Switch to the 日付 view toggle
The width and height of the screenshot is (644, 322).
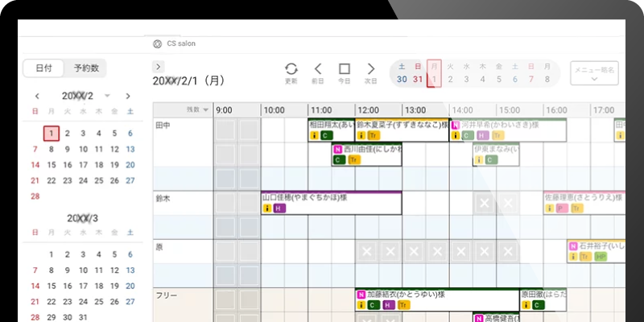tap(43, 68)
